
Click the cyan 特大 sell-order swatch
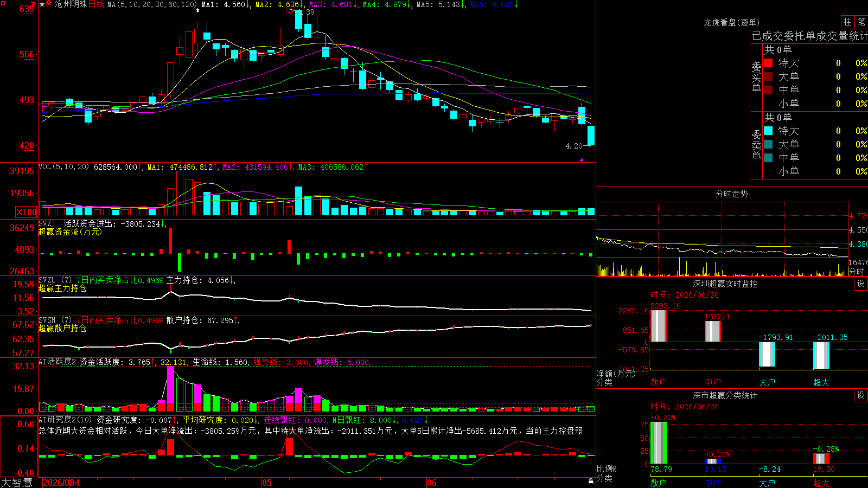768,131
